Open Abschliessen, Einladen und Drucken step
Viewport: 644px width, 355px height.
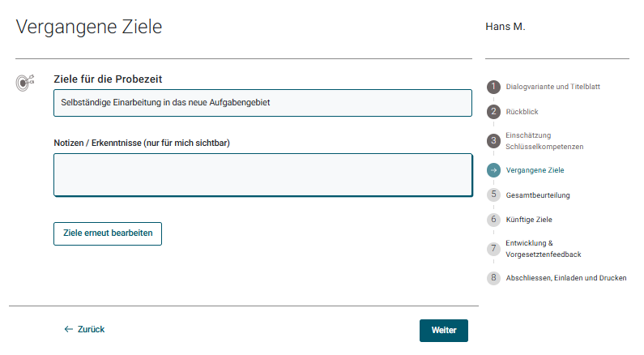tap(565, 278)
